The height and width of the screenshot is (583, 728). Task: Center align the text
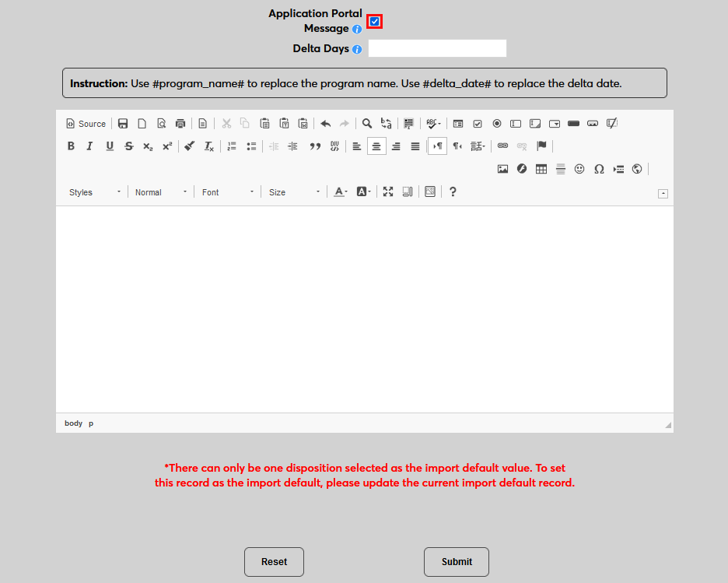pyautogui.click(x=376, y=146)
